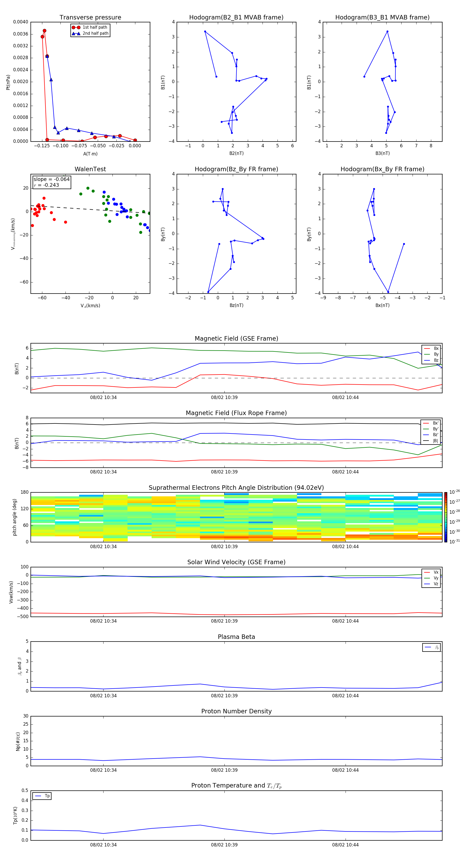Viewport: 473px width, 868px height.
Task: Select 08/02 10:44 tick under Plasma Beta
Action: 345,695
